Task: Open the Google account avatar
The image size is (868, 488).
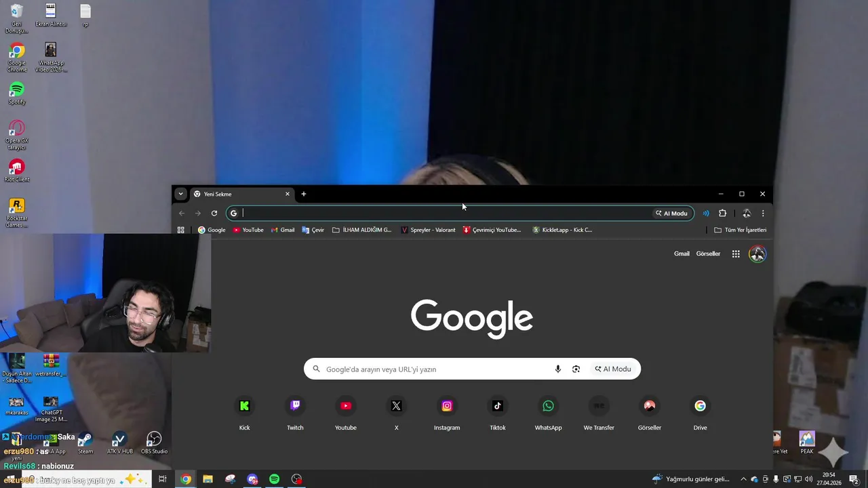Action: click(757, 254)
